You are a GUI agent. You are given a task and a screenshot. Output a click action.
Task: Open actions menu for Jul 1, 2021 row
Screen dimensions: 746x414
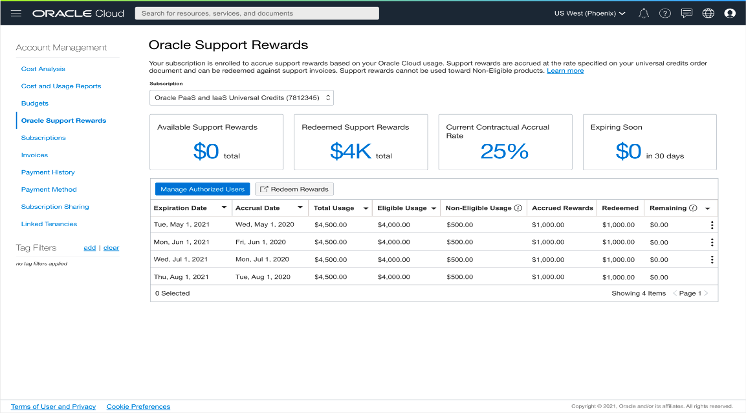point(712,259)
